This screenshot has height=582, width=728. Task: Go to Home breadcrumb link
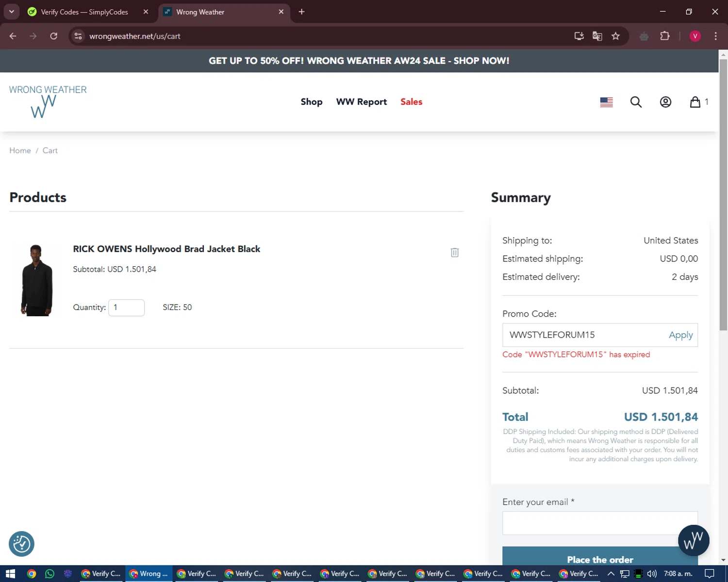pos(20,150)
